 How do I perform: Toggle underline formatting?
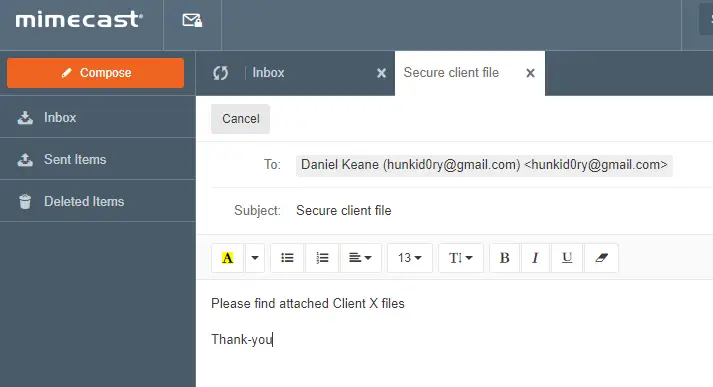click(567, 258)
